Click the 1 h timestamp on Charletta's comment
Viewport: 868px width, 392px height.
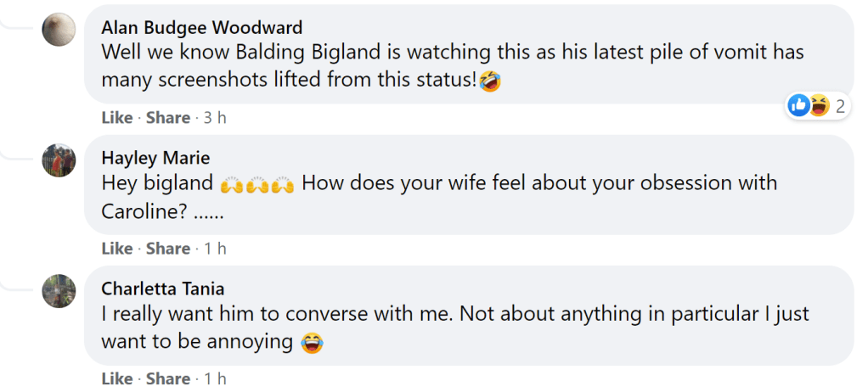pyautogui.click(x=215, y=378)
